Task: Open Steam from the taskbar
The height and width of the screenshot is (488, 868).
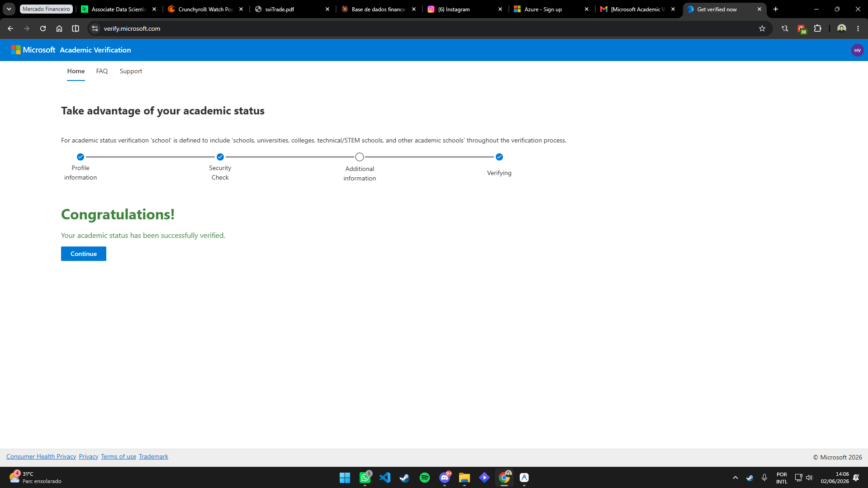Action: click(x=405, y=478)
